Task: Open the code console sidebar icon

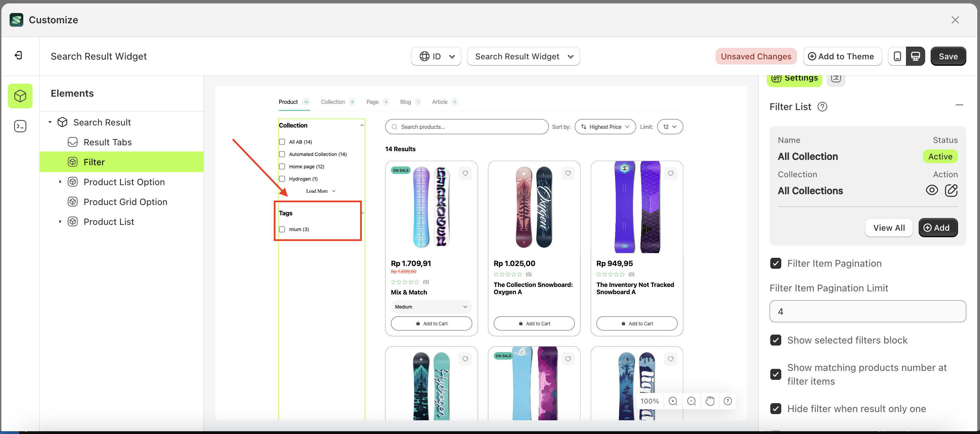Action: (20, 126)
